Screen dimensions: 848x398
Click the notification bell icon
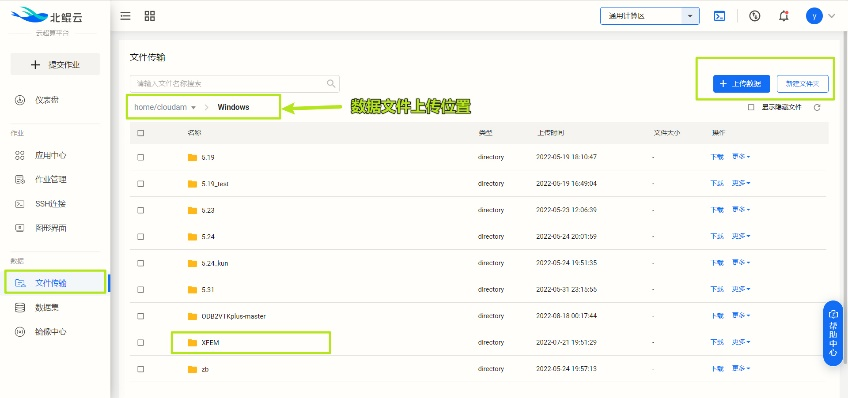784,16
